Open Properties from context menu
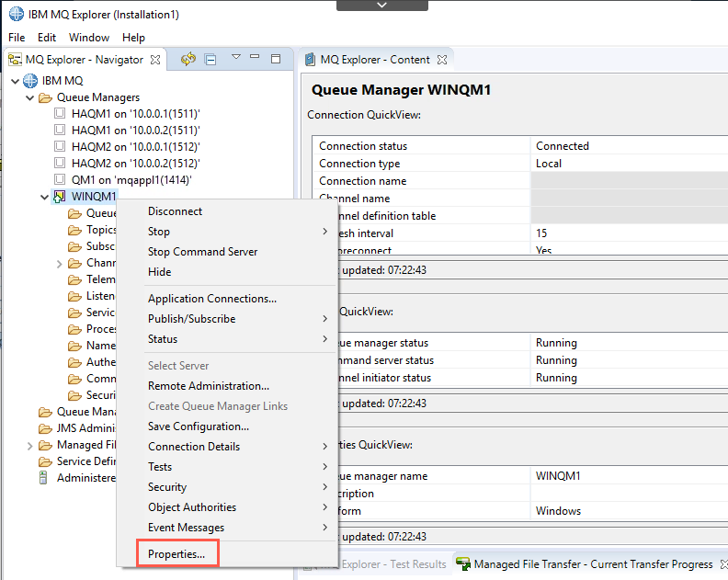 coord(176,554)
